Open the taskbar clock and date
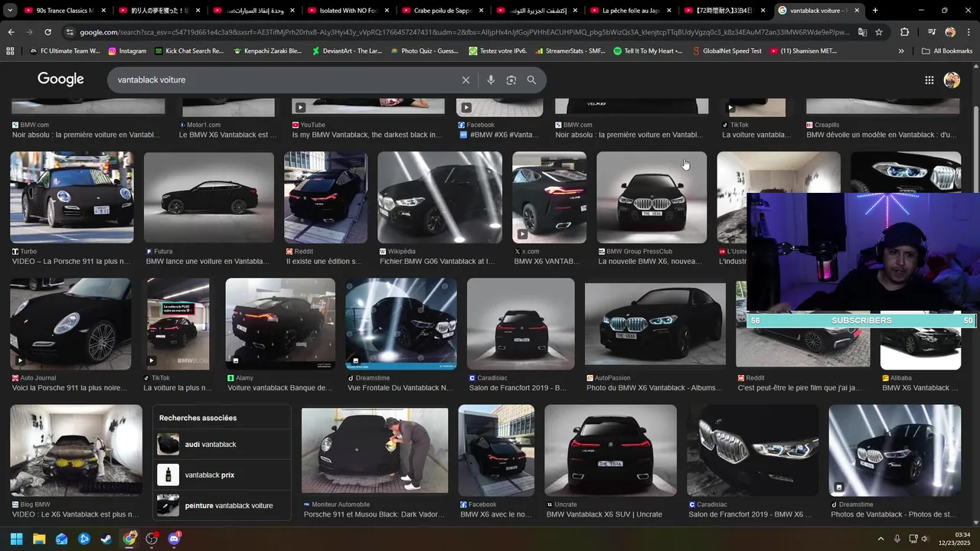Viewport: 980px width, 551px height. point(955,539)
